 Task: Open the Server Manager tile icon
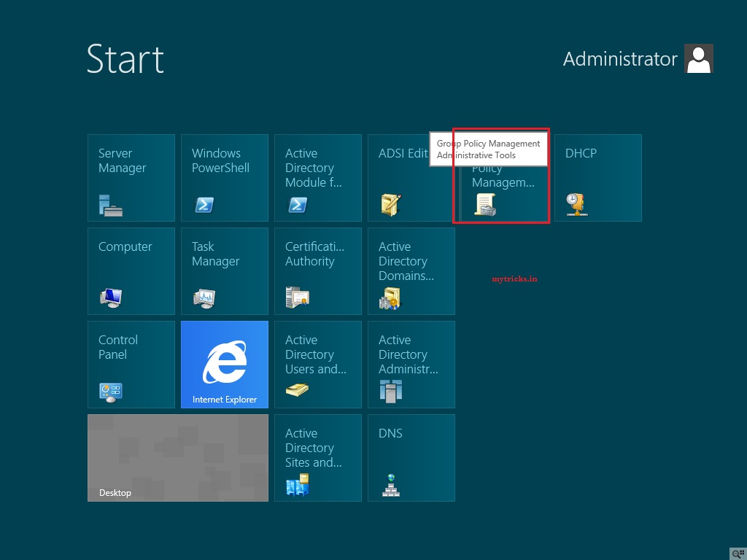[111, 205]
